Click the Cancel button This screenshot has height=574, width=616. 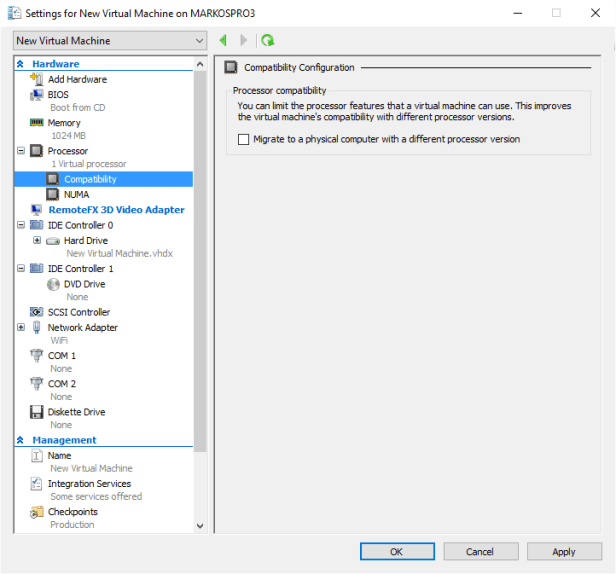(x=479, y=551)
